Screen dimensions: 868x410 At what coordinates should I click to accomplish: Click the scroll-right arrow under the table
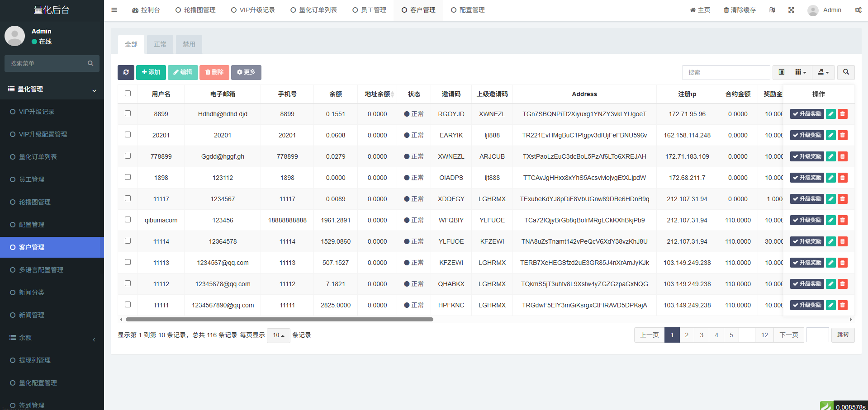(x=851, y=319)
